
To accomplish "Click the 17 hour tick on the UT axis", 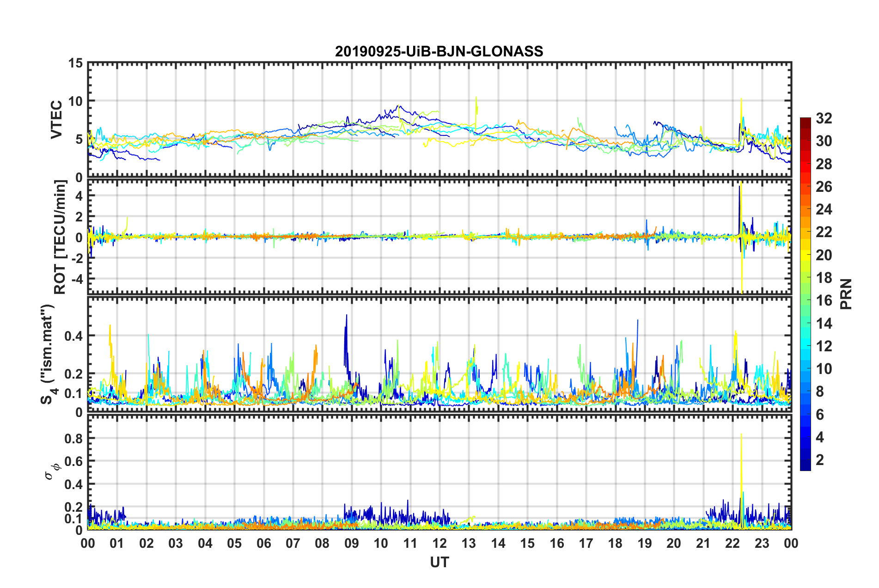I will tap(586, 543).
